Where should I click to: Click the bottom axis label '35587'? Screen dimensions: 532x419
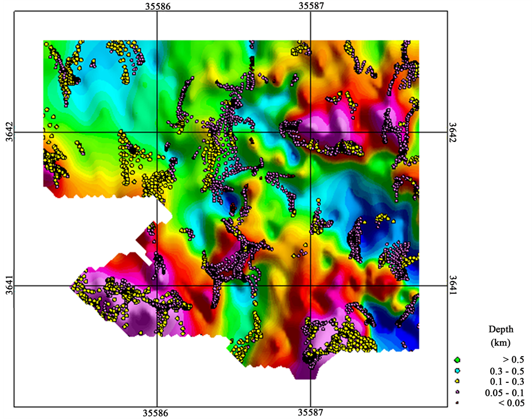(311, 412)
